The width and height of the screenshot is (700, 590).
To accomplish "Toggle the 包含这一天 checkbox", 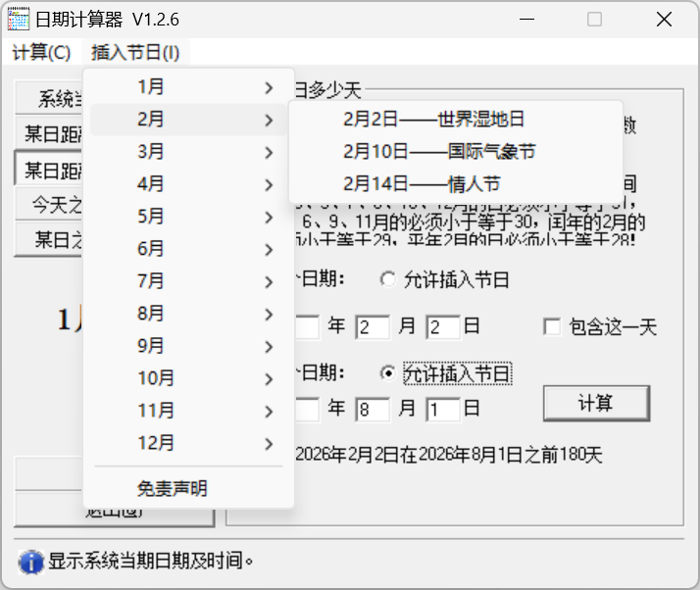I will click(552, 326).
